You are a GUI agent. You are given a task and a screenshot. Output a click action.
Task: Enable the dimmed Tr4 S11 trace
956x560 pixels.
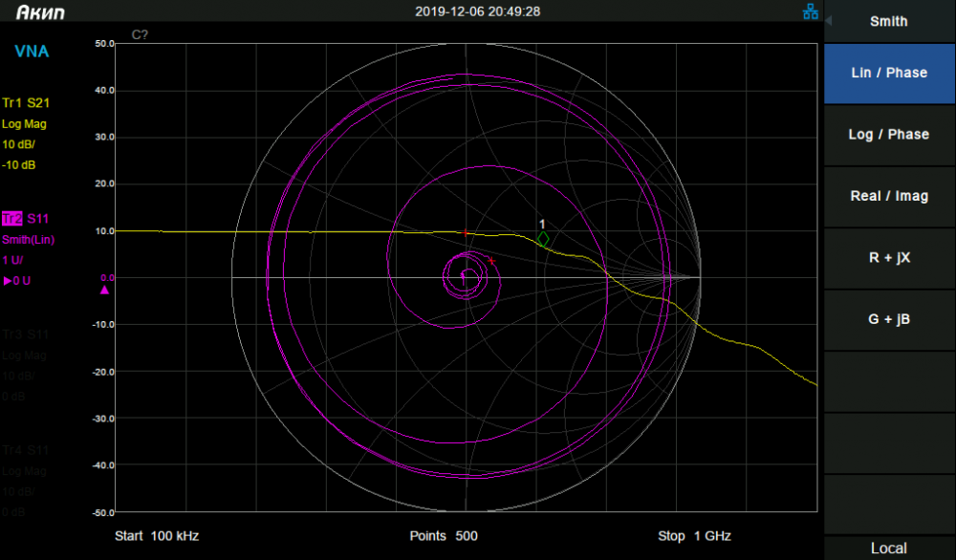(26, 450)
